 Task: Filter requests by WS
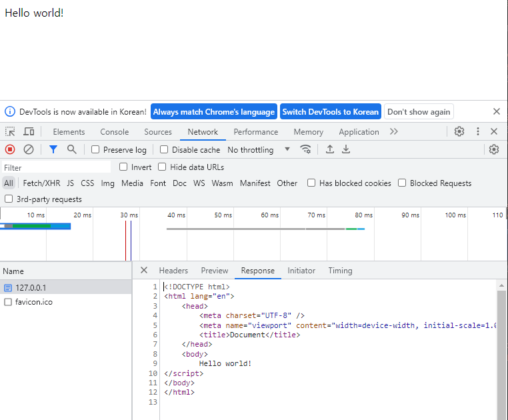pyautogui.click(x=199, y=183)
